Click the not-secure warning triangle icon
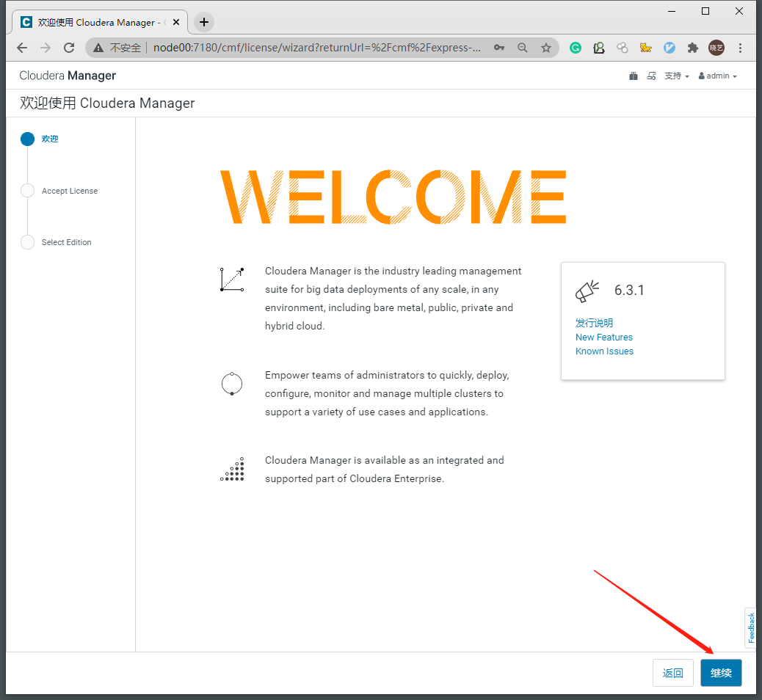 [98, 48]
